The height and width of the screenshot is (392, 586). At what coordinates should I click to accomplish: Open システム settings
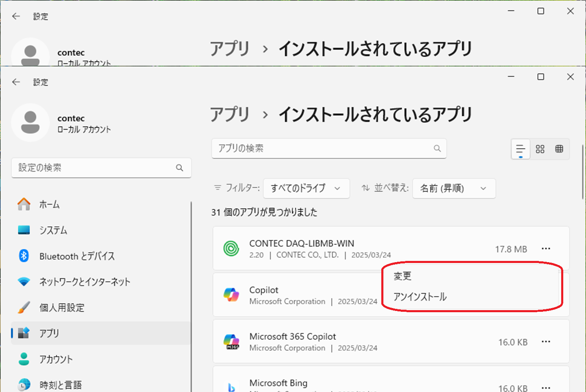pyautogui.click(x=101, y=230)
